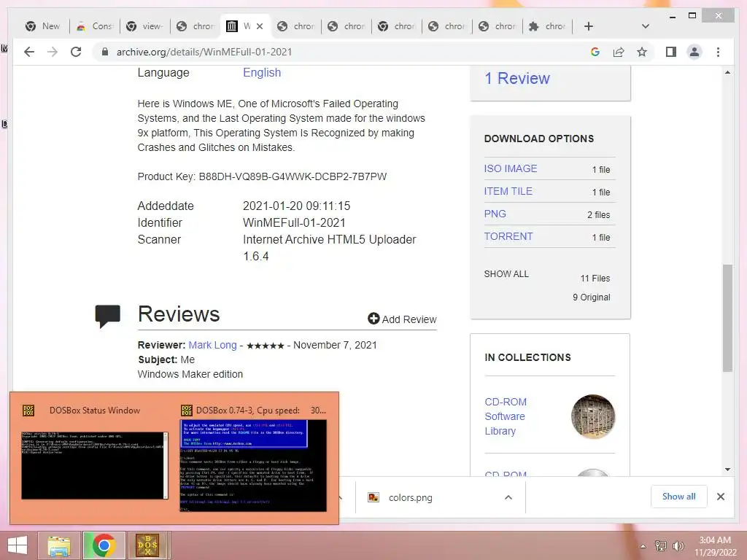This screenshot has height=560, width=747.
Task: Show hidden system tray icons
Action: [643, 546]
